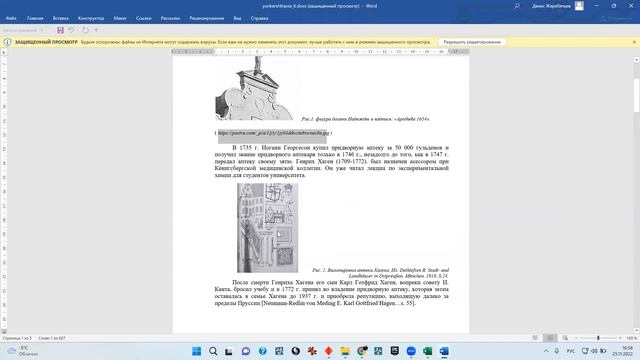Open the Chat icon on the taskbar
The image size is (640, 360).
(246, 351)
